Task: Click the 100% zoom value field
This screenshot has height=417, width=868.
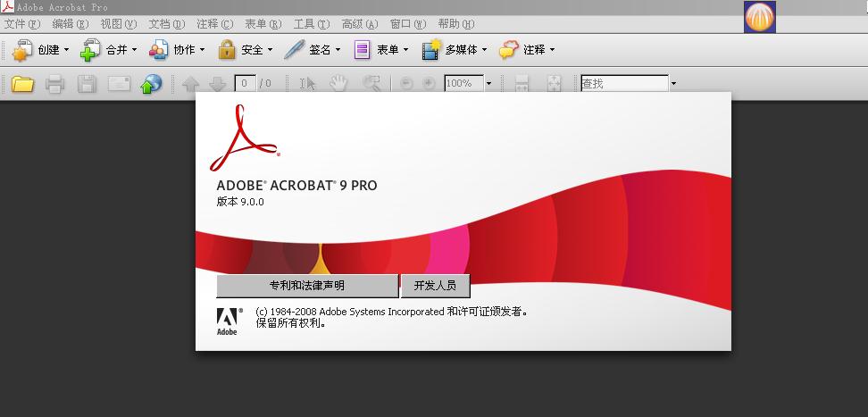Action: point(463,84)
